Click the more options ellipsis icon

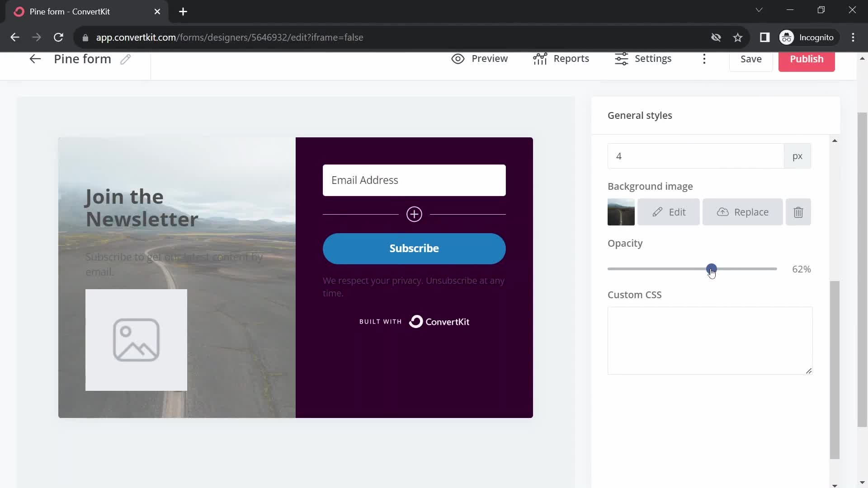coord(705,58)
